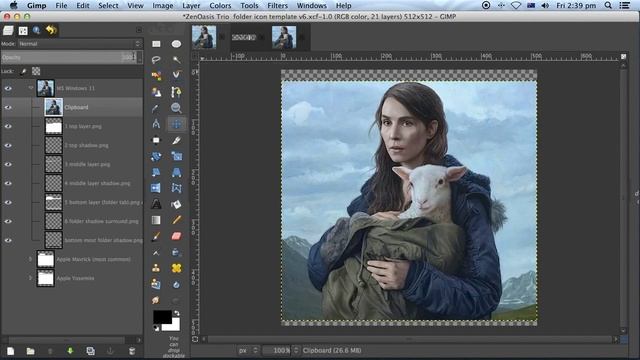Select the Clone stamp tool
Viewport: 640px width, 360px height.
point(156,268)
